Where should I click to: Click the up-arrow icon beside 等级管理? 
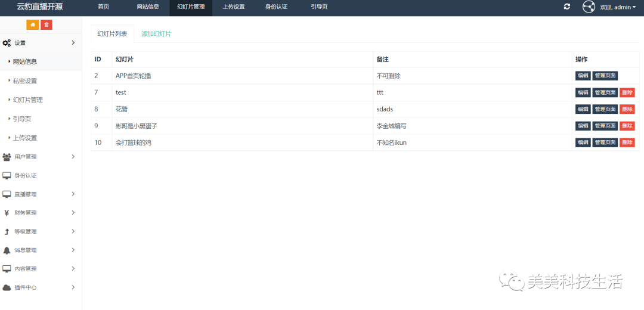(7, 231)
